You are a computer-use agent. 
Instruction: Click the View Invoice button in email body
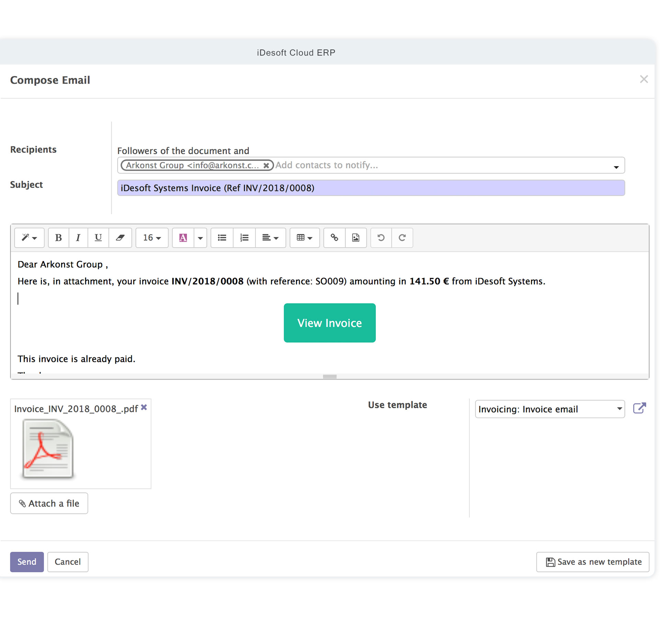pos(330,323)
